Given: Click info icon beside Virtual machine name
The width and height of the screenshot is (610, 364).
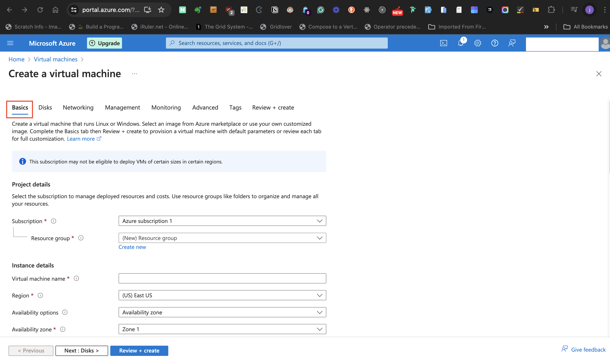Looking at the screenshot, I should pyautogui.click(x=76, y=278).
